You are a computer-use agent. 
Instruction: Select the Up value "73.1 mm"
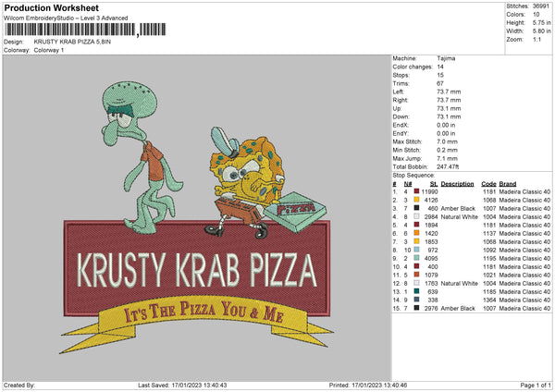pyautogui.click(x=449, y=108)
